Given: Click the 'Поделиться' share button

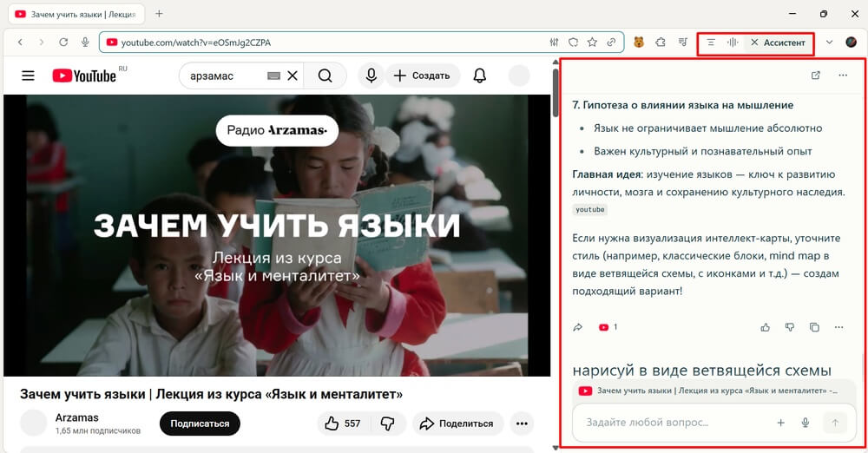Looking at the screenshot, I should (457, 423).
